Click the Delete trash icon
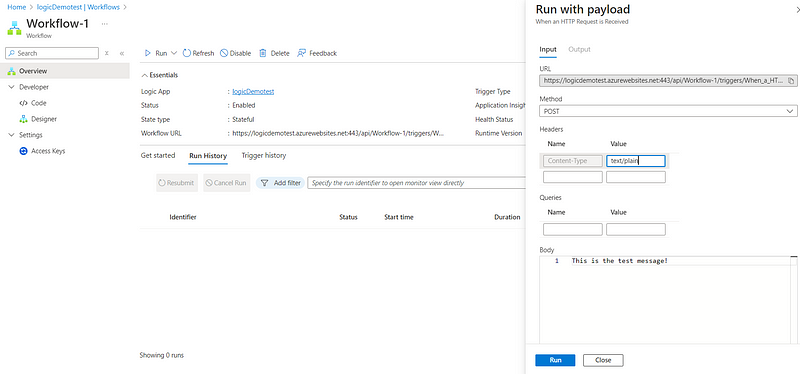This screenshot has width=800, height=374. [263, 53]
